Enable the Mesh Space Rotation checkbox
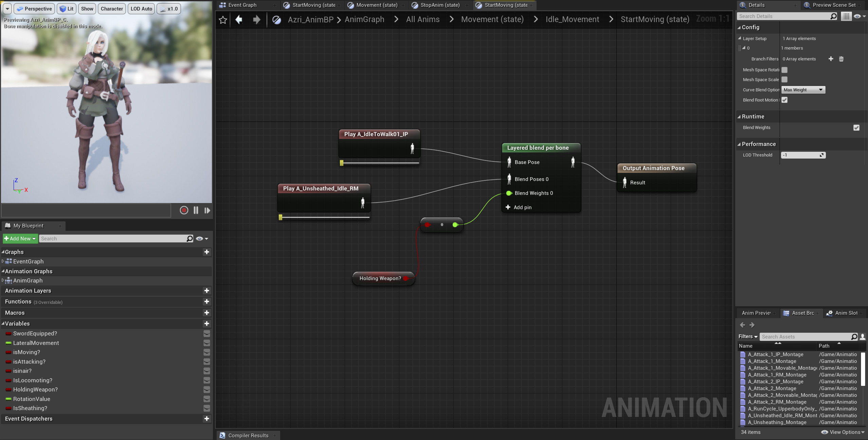This screenshot has width=868, height=440. coord(785,70)
